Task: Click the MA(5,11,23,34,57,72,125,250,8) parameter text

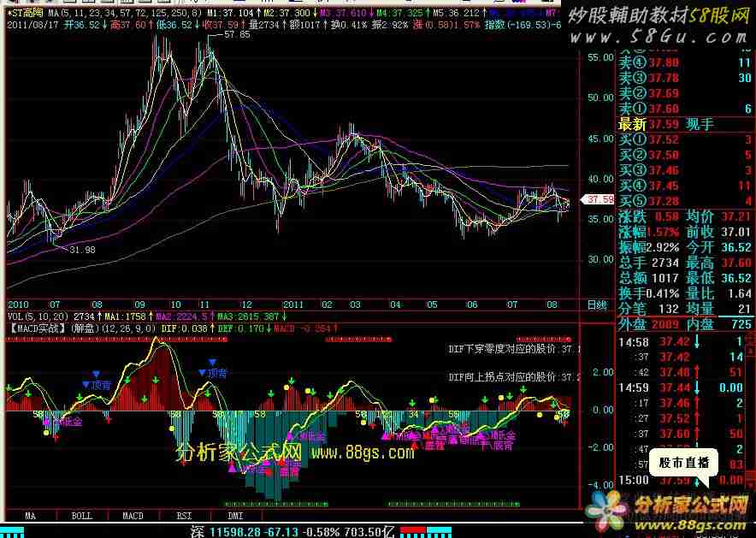Action: [x=124, y=13]
